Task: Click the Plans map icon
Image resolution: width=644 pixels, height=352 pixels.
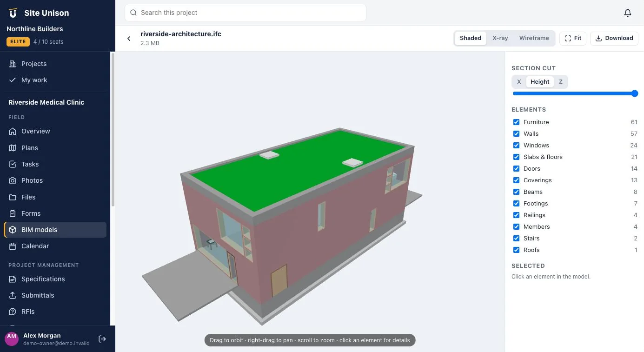Action: pyautogui.click(x=13, y=148)
